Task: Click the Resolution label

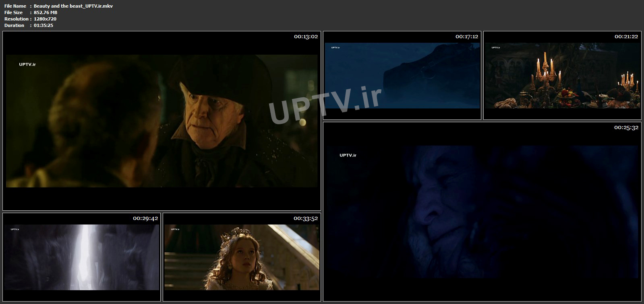Action: point(17,19)
